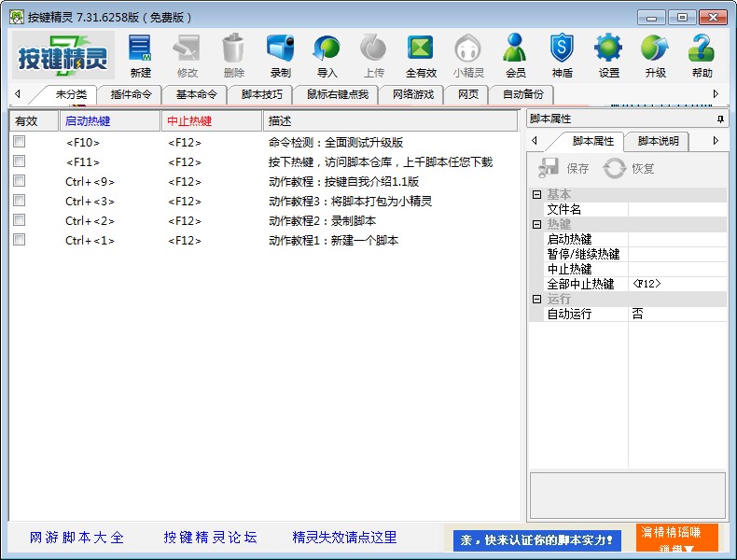Click the 暂停/继续热键 value field
737x560 pixels.
677,255
